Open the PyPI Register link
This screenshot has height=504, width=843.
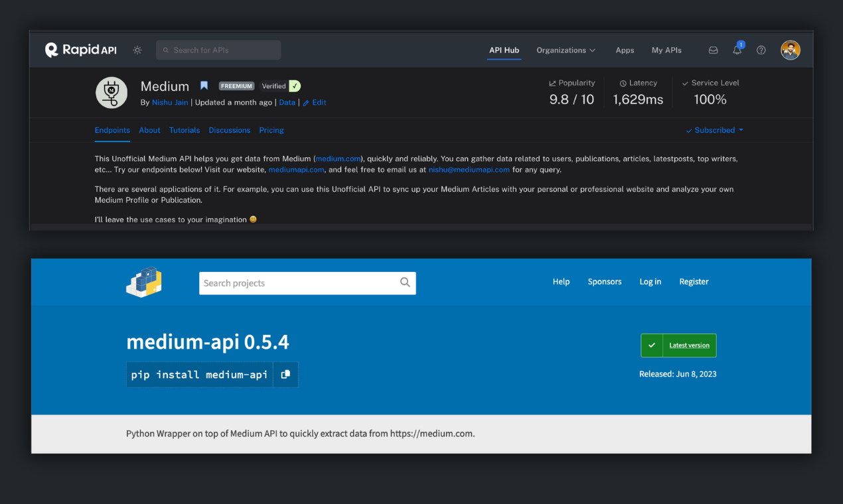coord(694,282)
